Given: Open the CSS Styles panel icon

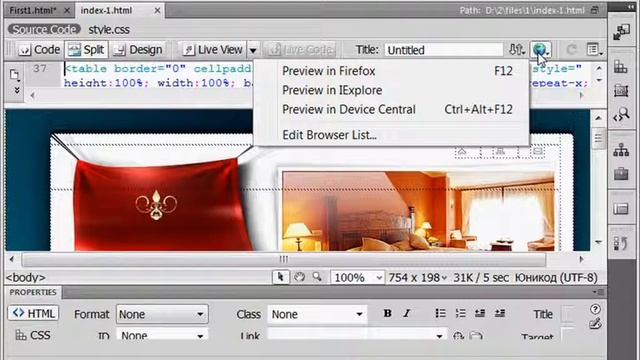Looking at the screenshot, I should (x=621, y=67).
